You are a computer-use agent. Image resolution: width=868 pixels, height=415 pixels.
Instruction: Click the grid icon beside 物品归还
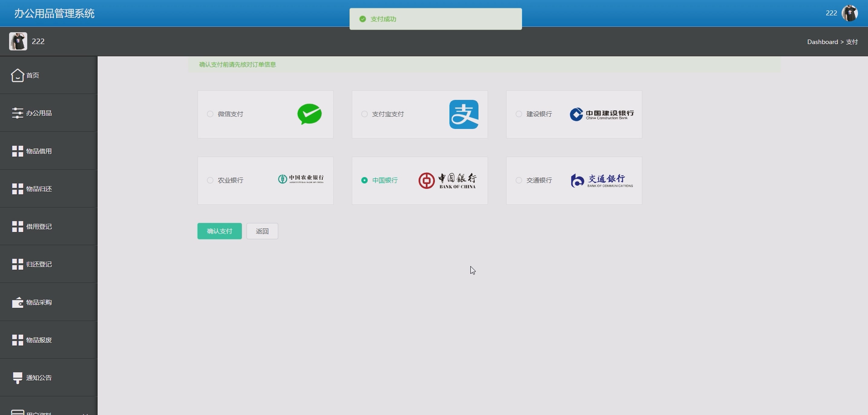[18, 189]
